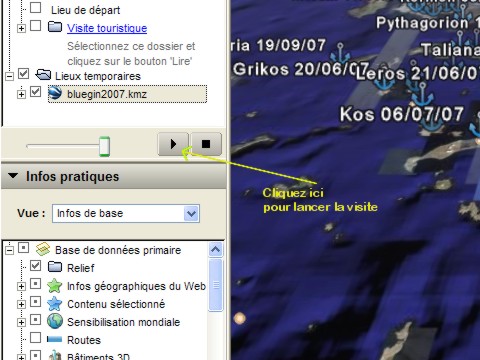Click the Sensibilisation mondiale globe icon

(55, 321)
